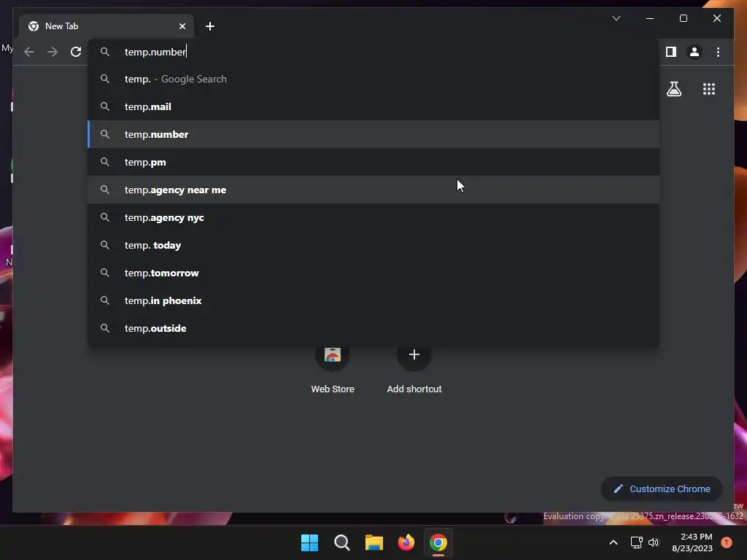Open Chrome's side panel icon

[x=671, y=52]
